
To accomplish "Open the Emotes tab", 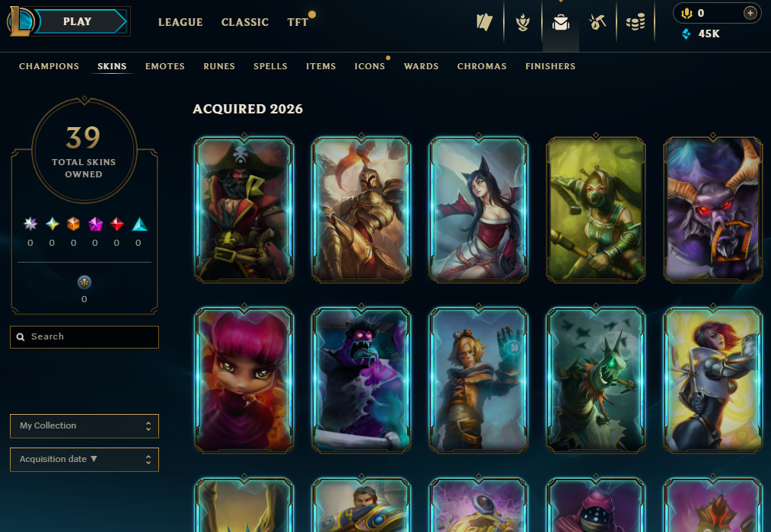I will coord(164,66).
